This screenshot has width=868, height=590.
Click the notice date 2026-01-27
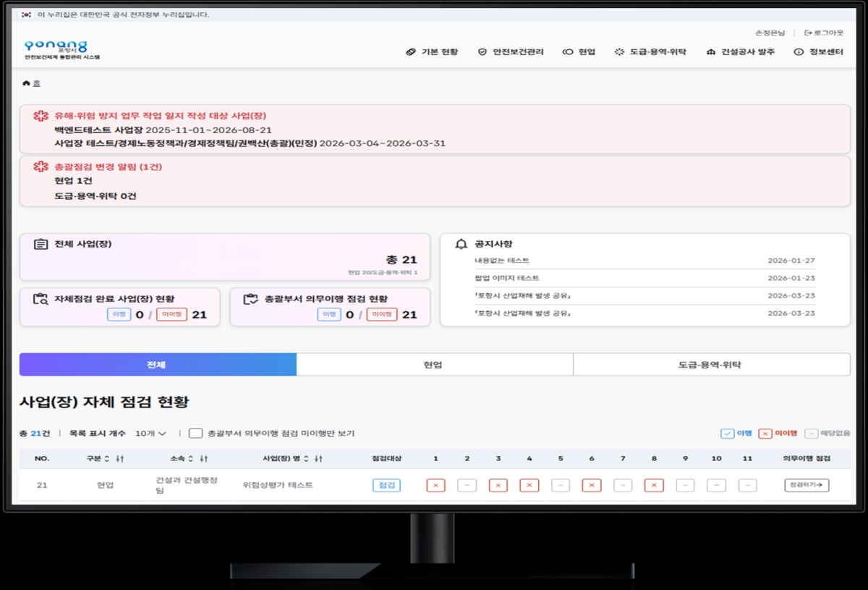coord(791,261)
